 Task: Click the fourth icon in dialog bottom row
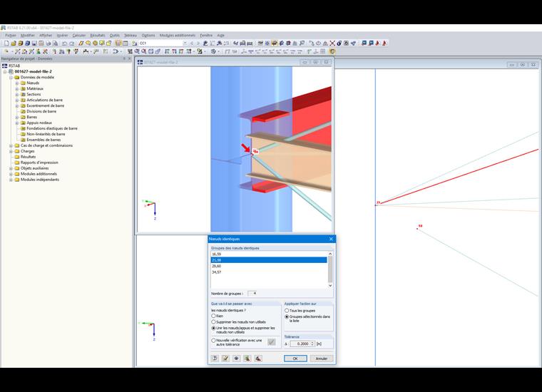click(x=247, y=359)
